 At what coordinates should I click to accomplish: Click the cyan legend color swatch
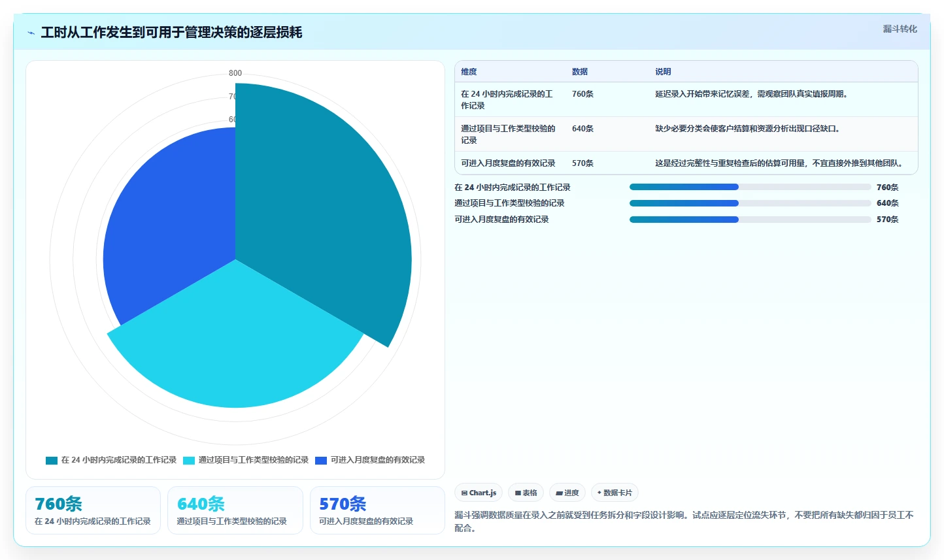click(x=189, y=460)
